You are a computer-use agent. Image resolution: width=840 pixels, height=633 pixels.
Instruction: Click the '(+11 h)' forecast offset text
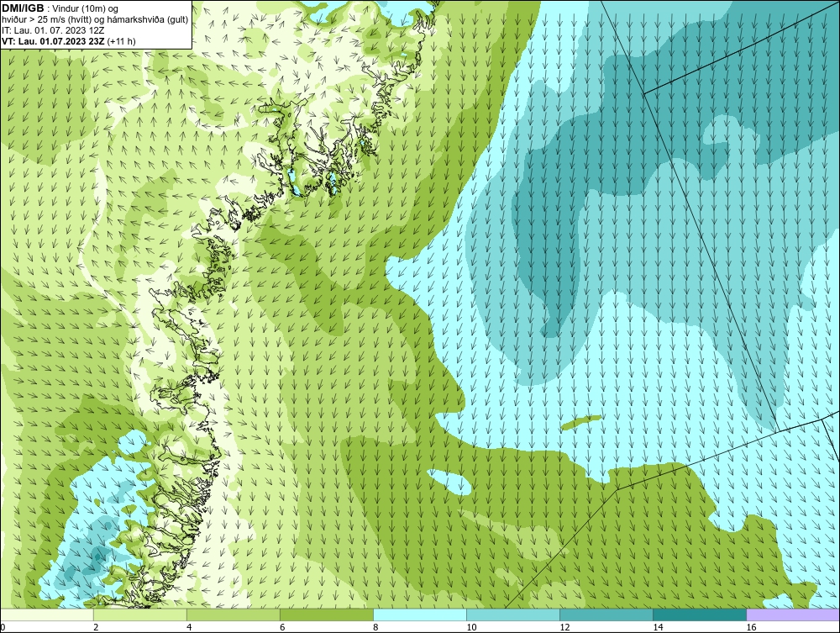121,41
